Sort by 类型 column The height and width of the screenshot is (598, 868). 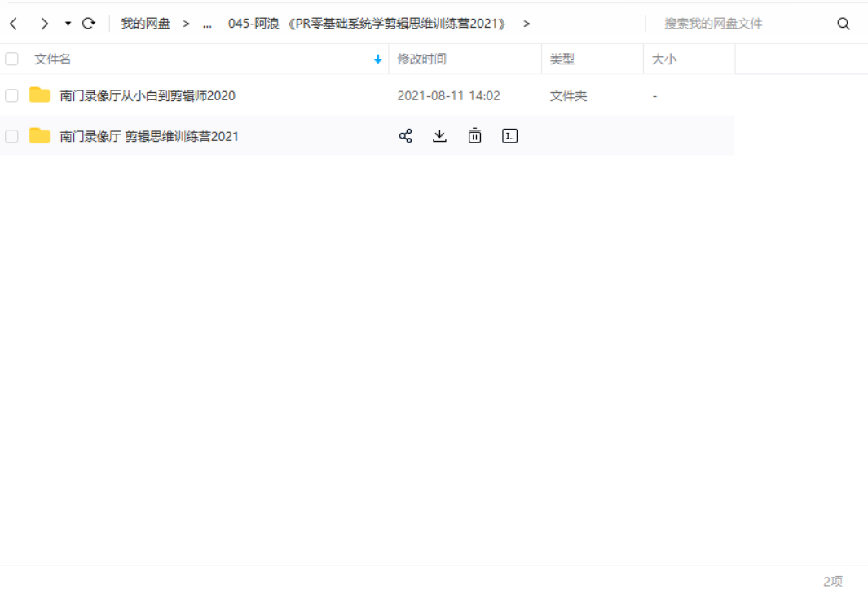[562, 59]
